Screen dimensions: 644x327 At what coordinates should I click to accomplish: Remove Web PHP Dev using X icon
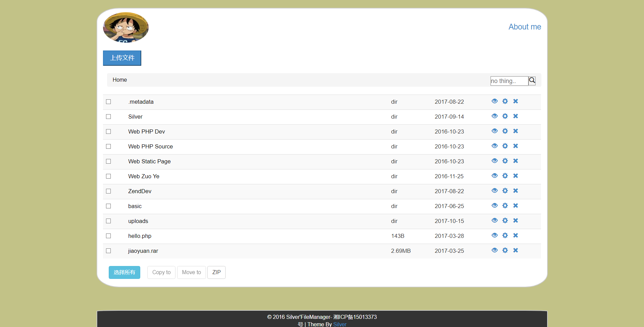coord(516,131)
